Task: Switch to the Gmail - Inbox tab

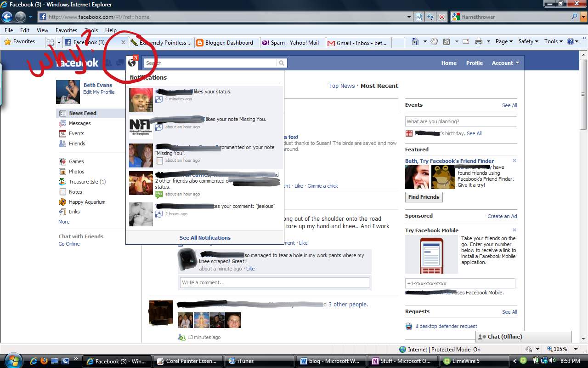Action: (x=358, y=43)
